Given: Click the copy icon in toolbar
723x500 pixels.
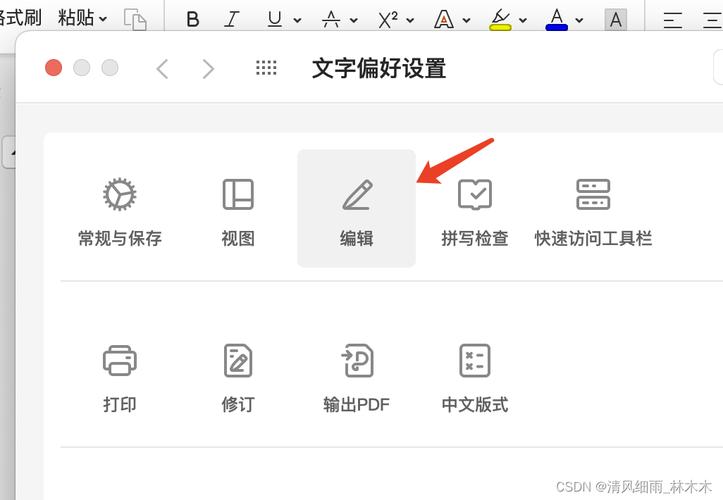Looking at the screenshot, I should pos(135,19).
